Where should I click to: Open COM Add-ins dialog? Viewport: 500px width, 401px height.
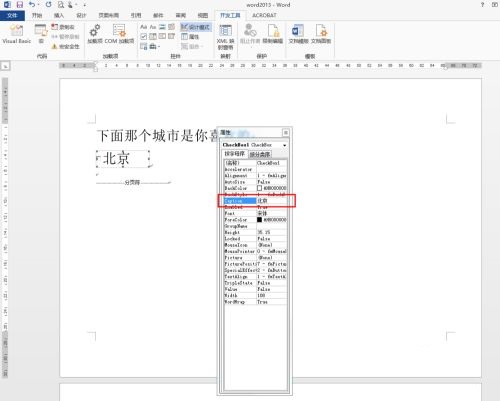tap(119, 34)
